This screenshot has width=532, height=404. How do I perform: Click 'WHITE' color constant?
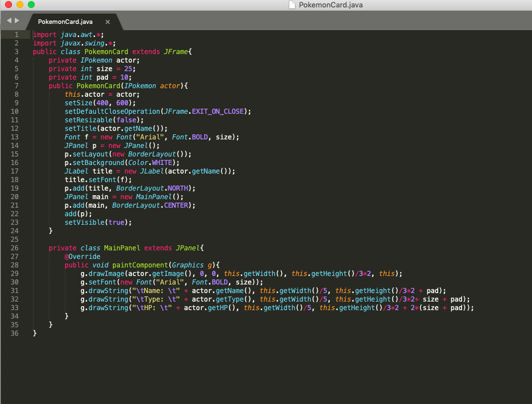tap(162, 163)
